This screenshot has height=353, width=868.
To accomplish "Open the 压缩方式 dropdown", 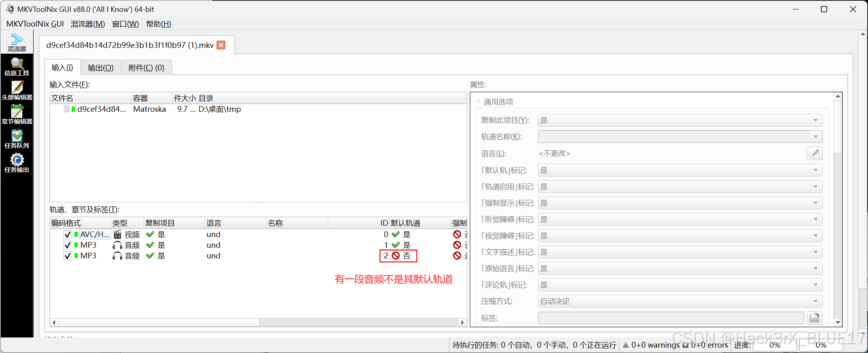I will 680,301.
